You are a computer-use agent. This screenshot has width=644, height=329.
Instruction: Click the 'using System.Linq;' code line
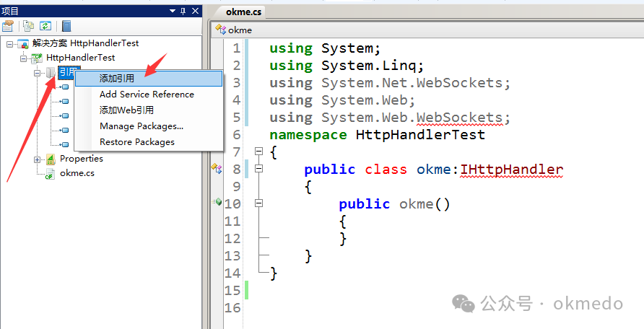(347, 66)
